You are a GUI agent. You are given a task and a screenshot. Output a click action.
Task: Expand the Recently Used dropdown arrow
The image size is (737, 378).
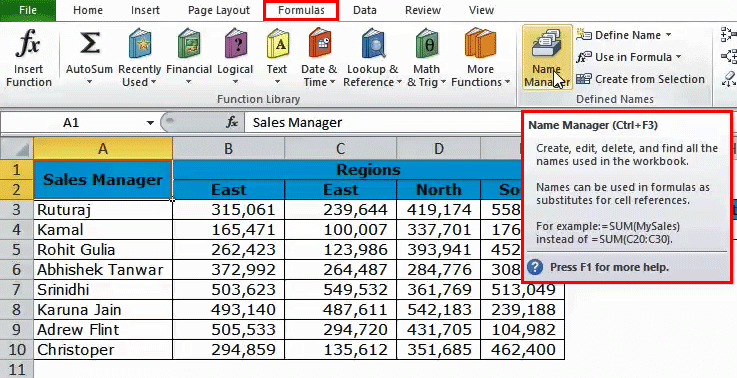pyautogui.click(x=152, y=82)
